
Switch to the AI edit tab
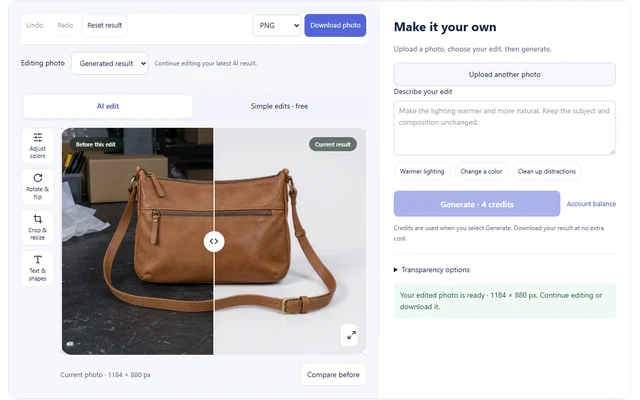(x=108, y=106)
